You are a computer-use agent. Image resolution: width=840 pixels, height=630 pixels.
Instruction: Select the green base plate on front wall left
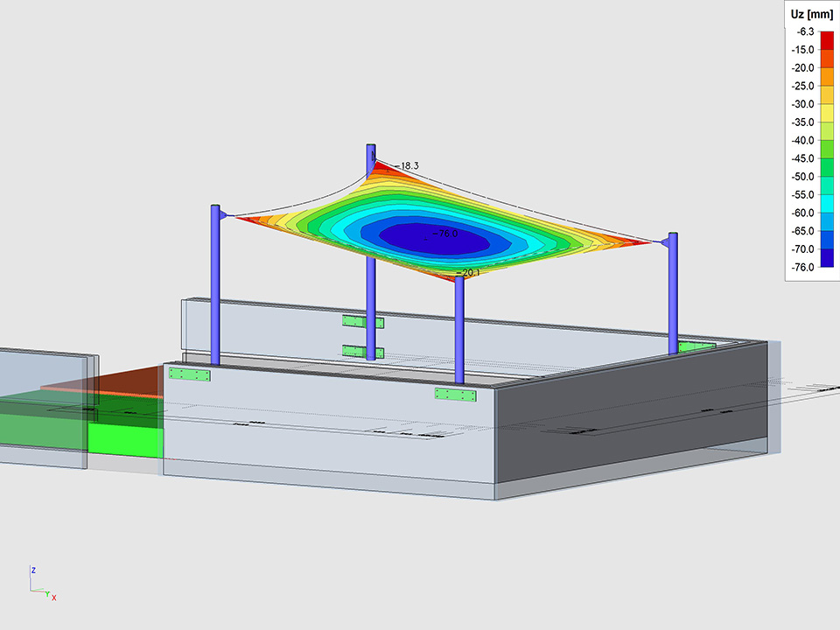pyautogui.click(x=190, y=374)
